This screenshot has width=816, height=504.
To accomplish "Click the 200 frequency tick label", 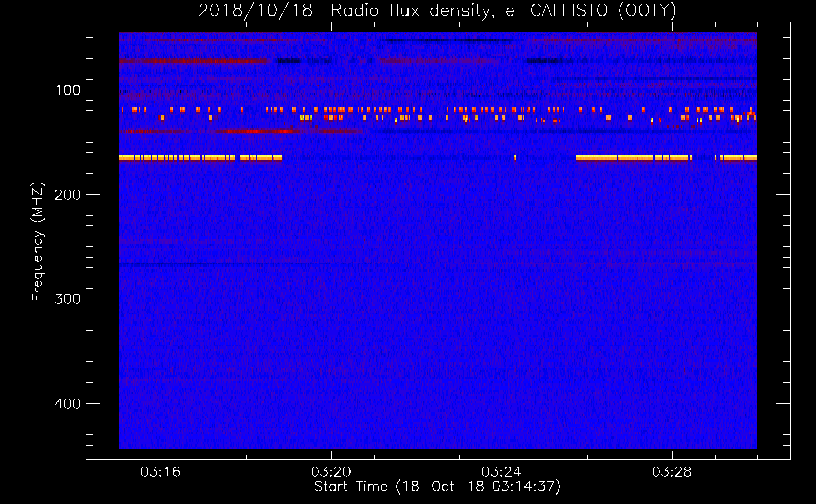I will coord(68,195).
